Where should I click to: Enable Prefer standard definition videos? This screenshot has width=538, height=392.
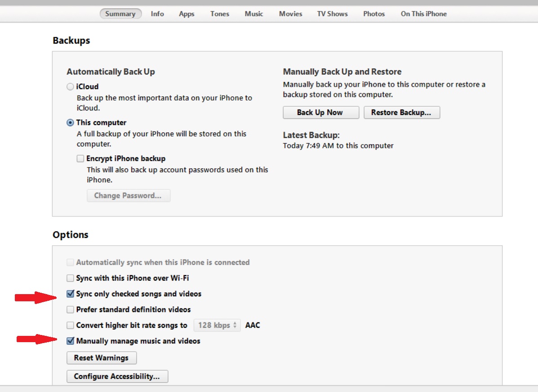click(70, 309)
